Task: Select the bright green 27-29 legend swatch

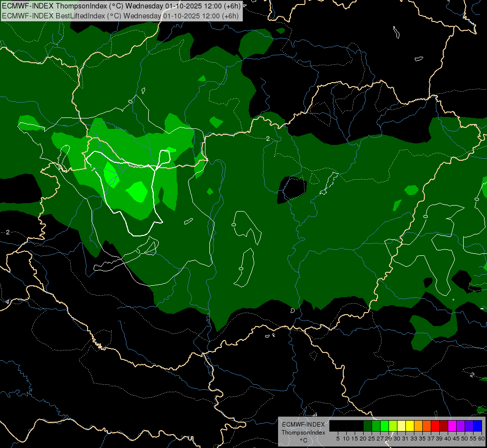Action: pyautogui.click(x=385, y=426)
